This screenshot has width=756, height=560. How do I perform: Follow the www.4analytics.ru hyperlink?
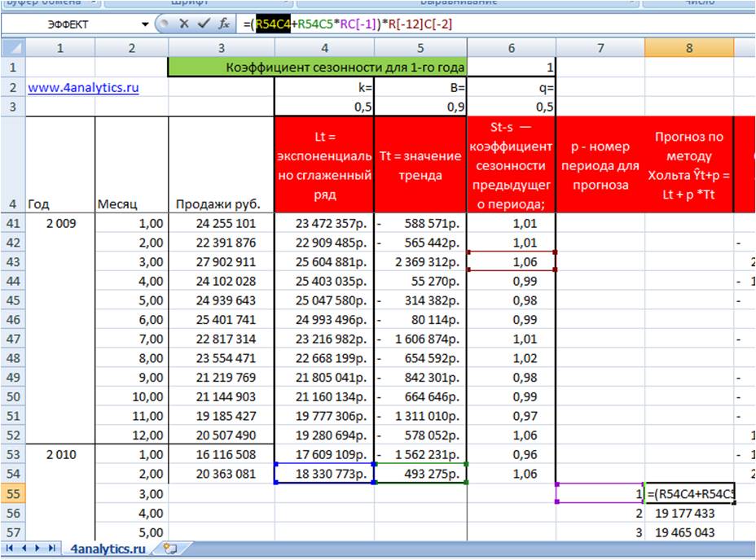(x=83, y=87)
